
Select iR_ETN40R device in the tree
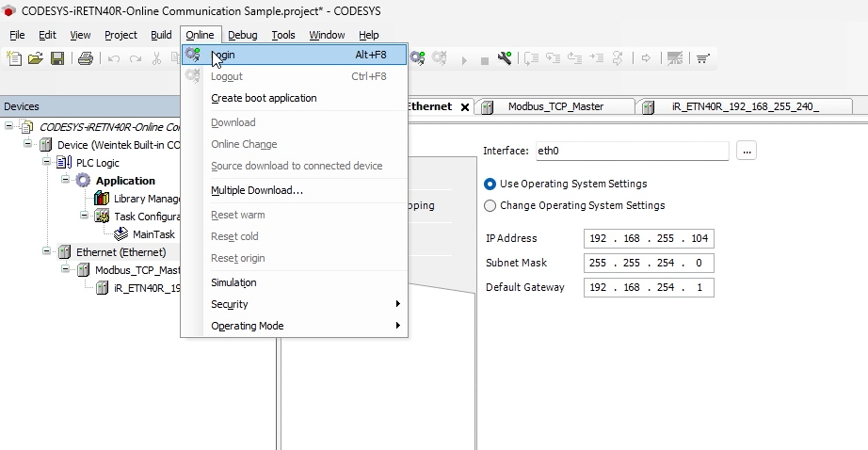pyautogui.click(x=146, y=288)
